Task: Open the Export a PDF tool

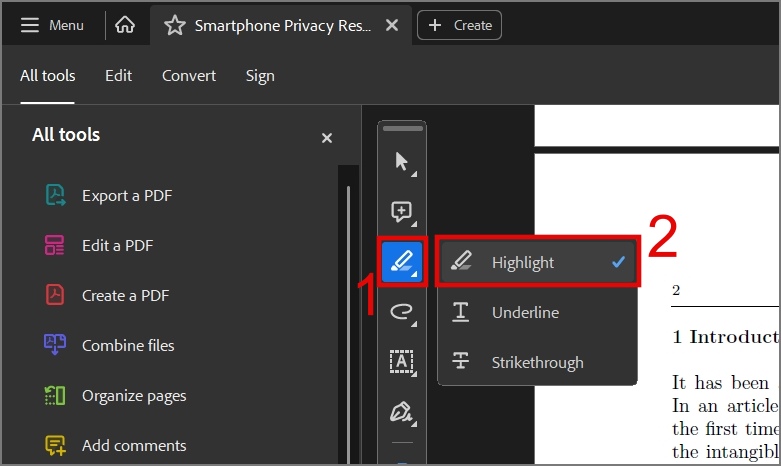Action: click(109, 196)
